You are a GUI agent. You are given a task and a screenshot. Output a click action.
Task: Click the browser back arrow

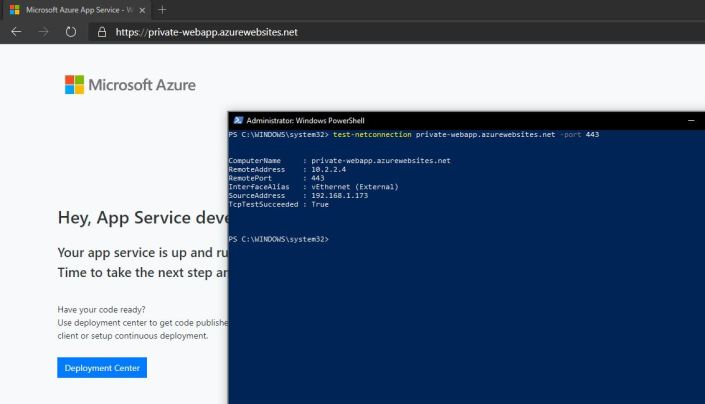[16, 32]
